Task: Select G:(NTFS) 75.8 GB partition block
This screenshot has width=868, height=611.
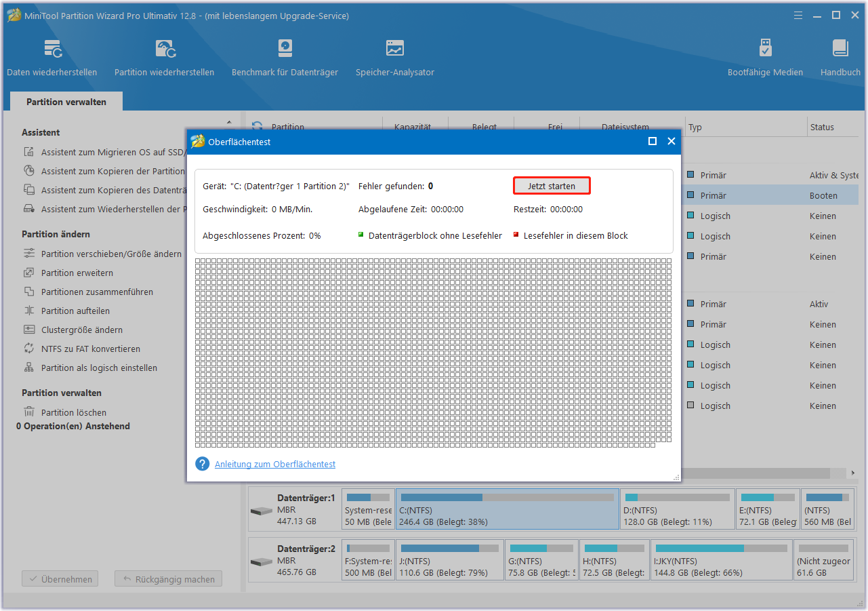Action: tap(543, 560)
